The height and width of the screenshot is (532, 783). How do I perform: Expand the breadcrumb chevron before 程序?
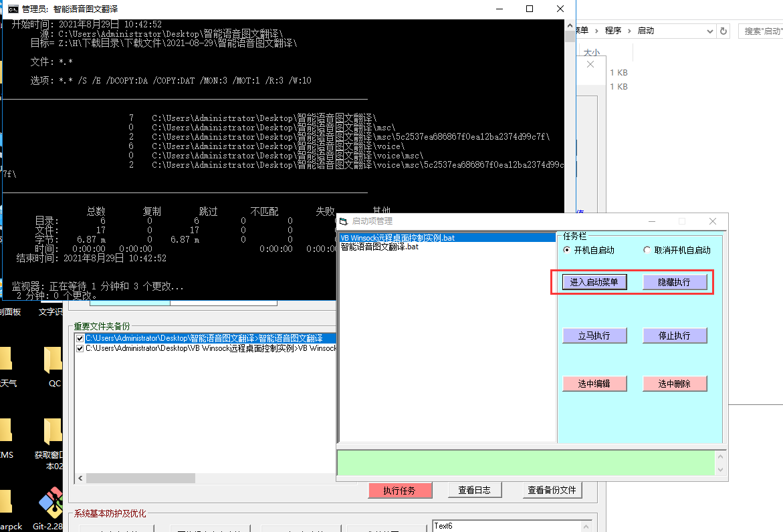point(598,30)
